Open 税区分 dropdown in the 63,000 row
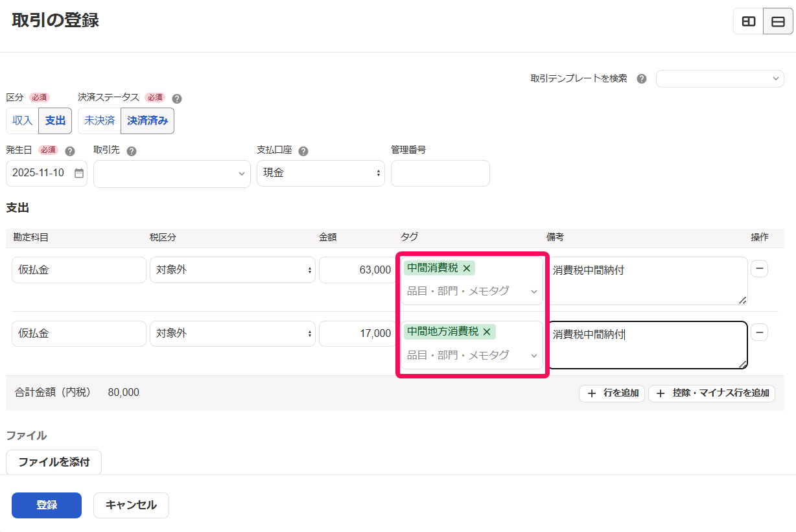The height and width of the screenshot is (532, 796). point(233,270)
